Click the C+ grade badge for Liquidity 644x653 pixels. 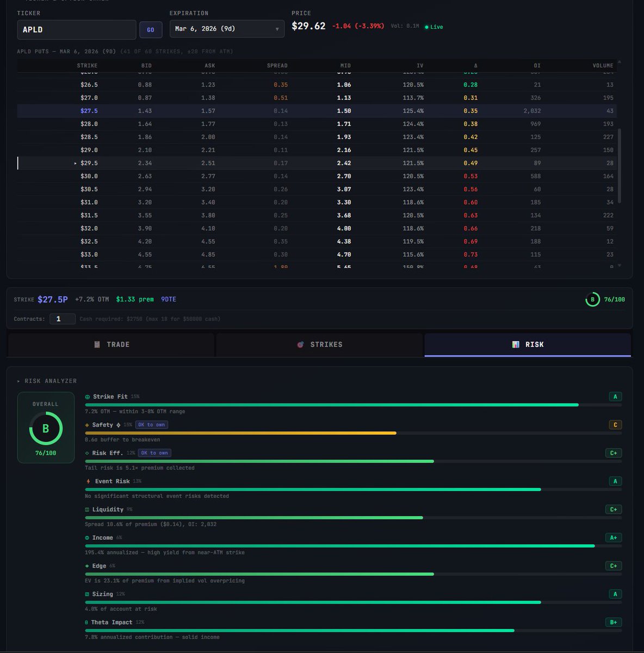(614, 510)
